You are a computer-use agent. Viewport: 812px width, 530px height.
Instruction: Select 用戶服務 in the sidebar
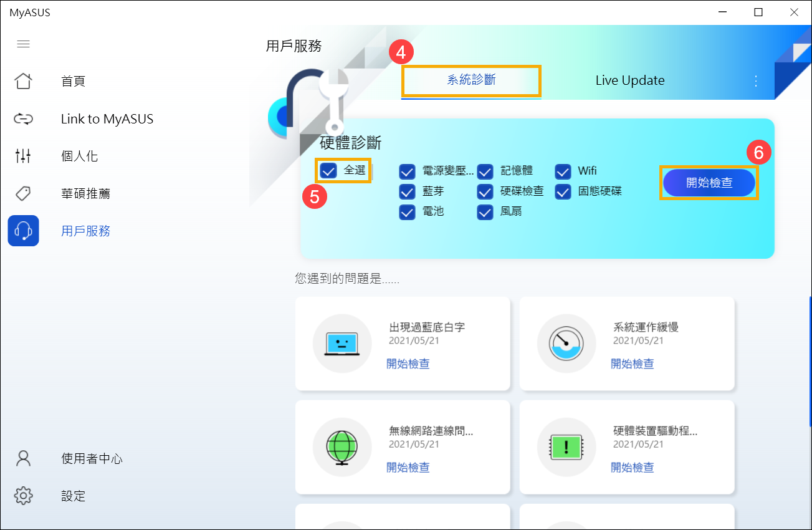tap(85, 231)
